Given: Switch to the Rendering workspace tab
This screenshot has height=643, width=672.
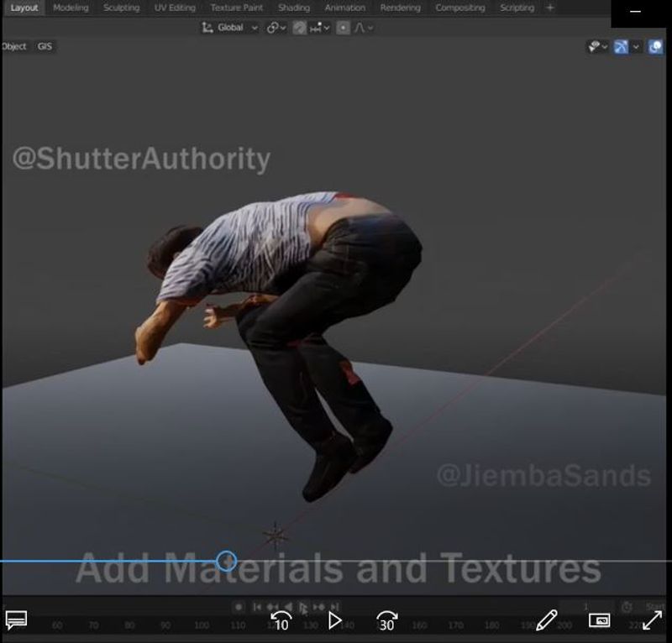Looking at the screenshot, I should tap(401, 8).
